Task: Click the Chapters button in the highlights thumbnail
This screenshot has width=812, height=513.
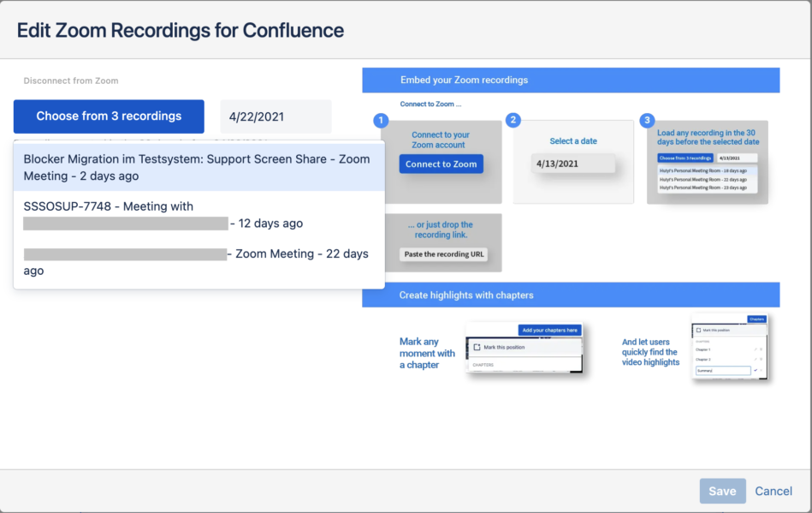Action: point(756,319)
